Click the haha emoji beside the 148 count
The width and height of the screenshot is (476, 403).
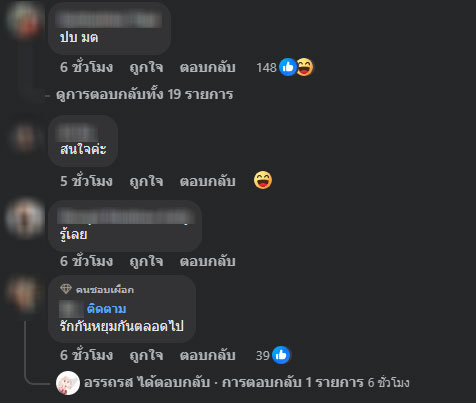(x=304, y=67)
